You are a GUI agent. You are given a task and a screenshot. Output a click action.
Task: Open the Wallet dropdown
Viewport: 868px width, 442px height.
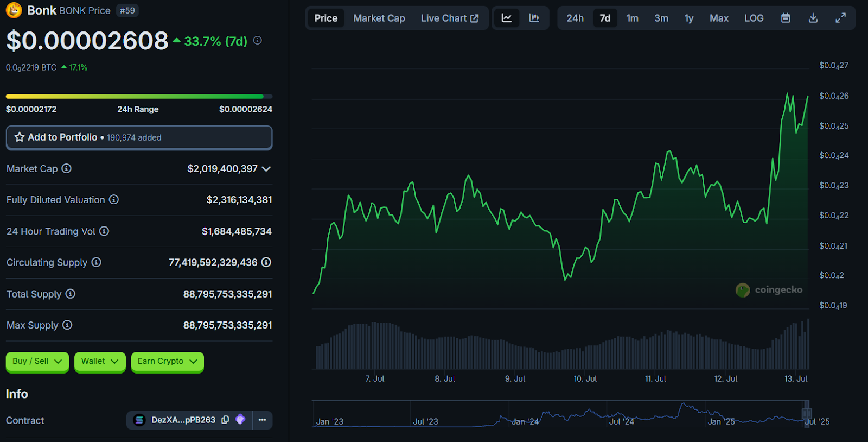pyautogui.click(x=100, y=361)
